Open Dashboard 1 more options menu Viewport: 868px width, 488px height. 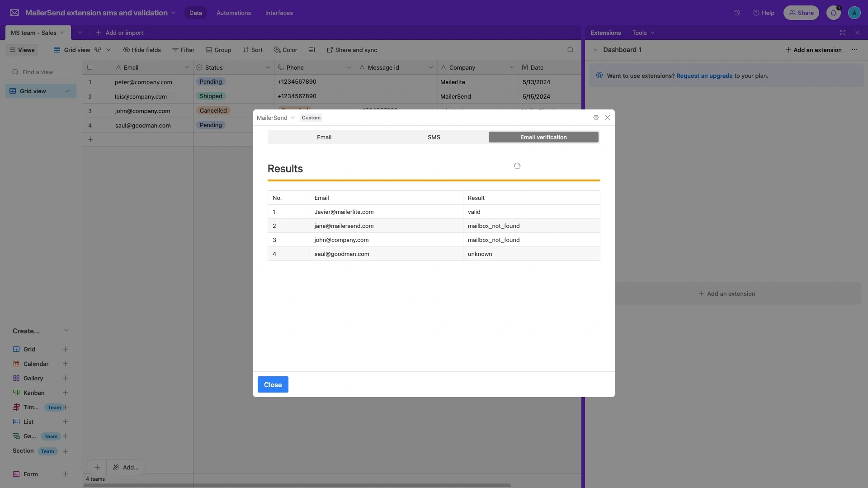[854, 50]
